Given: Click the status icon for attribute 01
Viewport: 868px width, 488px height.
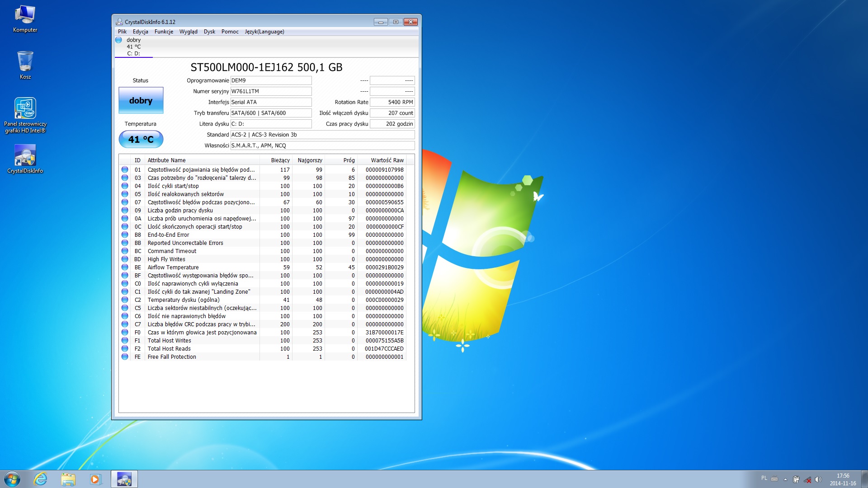Looking at the screenshot, I should click(x=125, y=169).
